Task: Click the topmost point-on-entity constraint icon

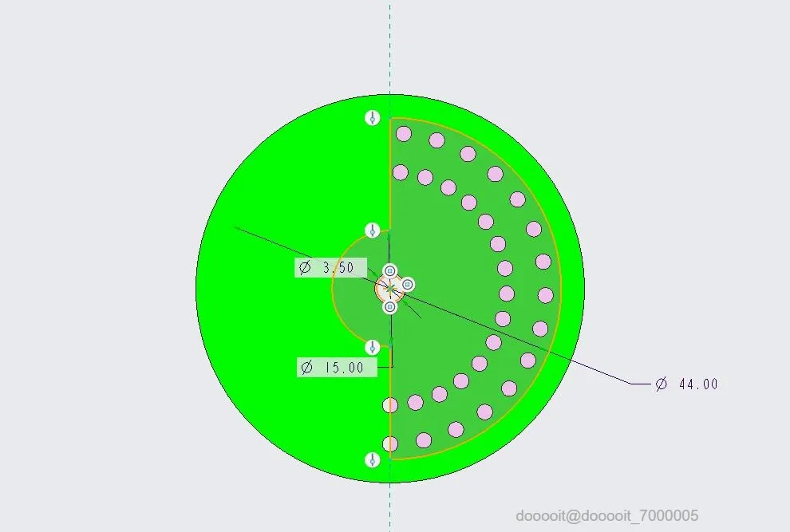Action: (373, 118)
